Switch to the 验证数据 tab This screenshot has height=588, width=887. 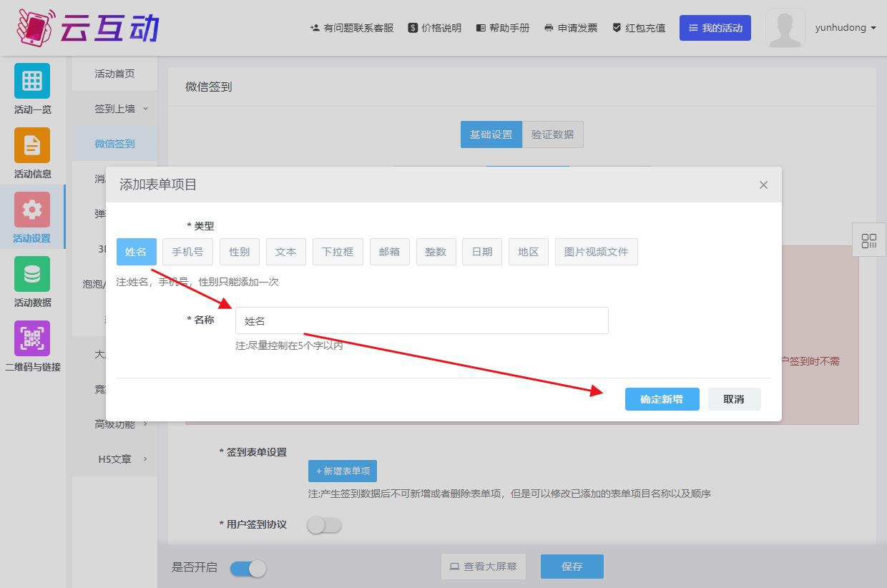tap(552, 134)
